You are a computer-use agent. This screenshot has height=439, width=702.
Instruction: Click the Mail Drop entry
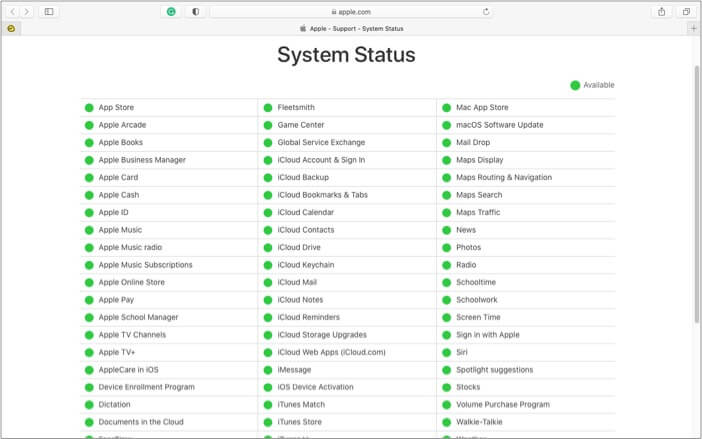coord(473,142)
